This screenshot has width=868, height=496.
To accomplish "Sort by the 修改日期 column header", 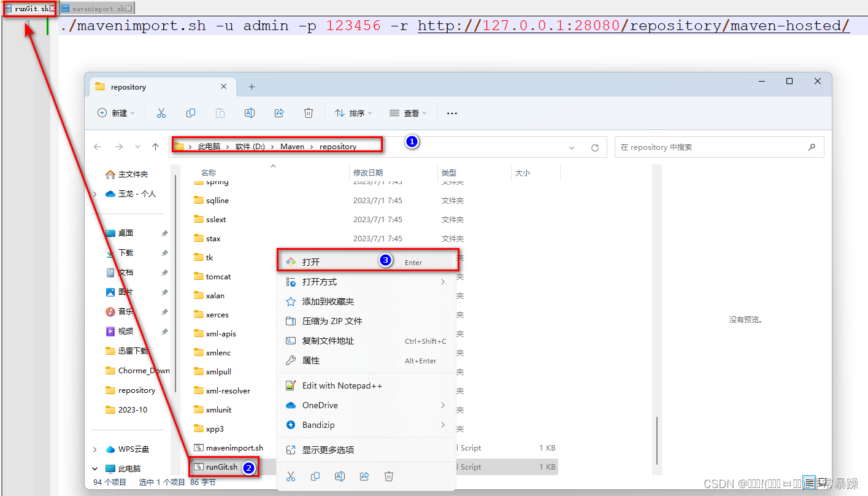I will click(x=368, y=173).
